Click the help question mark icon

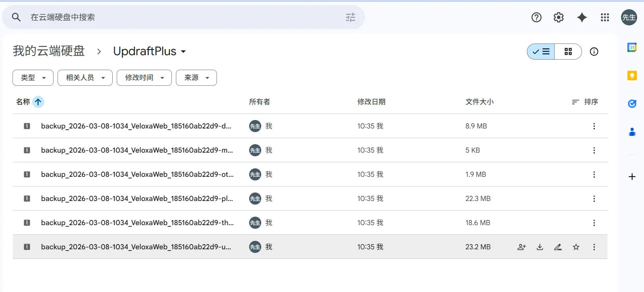536,17
